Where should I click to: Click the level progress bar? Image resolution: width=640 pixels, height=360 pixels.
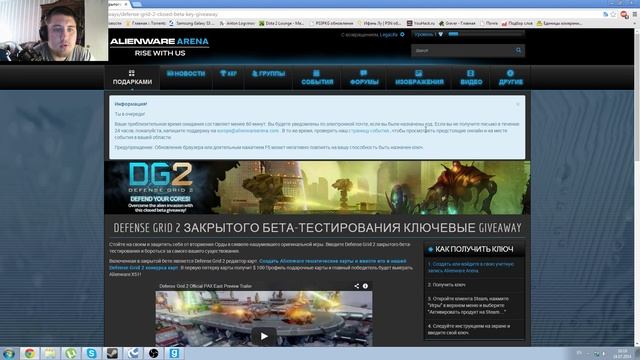tap(485, 34)
